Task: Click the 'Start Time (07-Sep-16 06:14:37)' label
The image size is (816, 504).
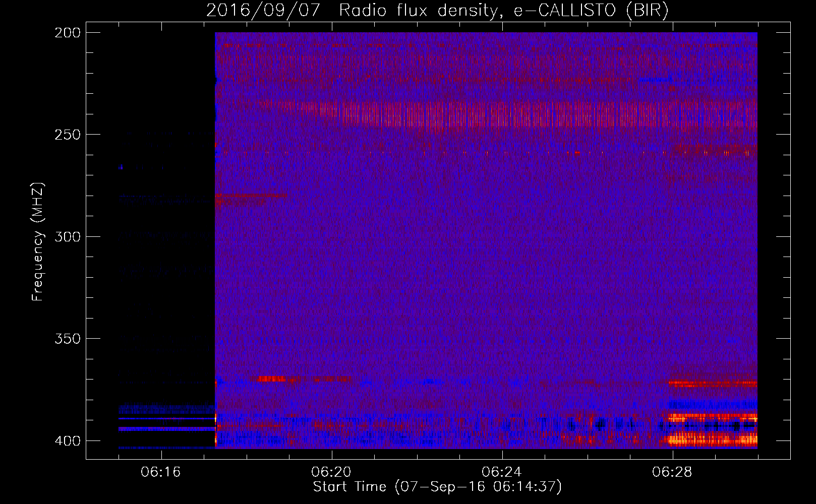Action: 437,486
